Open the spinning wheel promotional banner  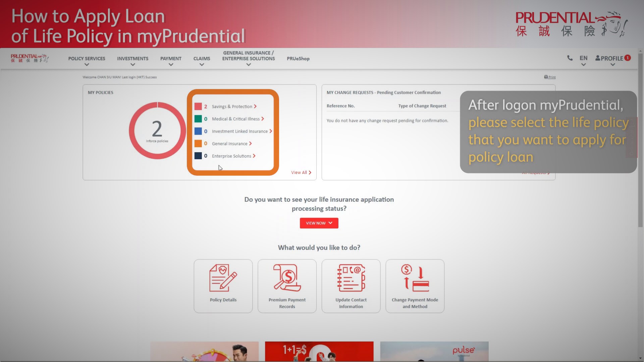click(204, 351)
